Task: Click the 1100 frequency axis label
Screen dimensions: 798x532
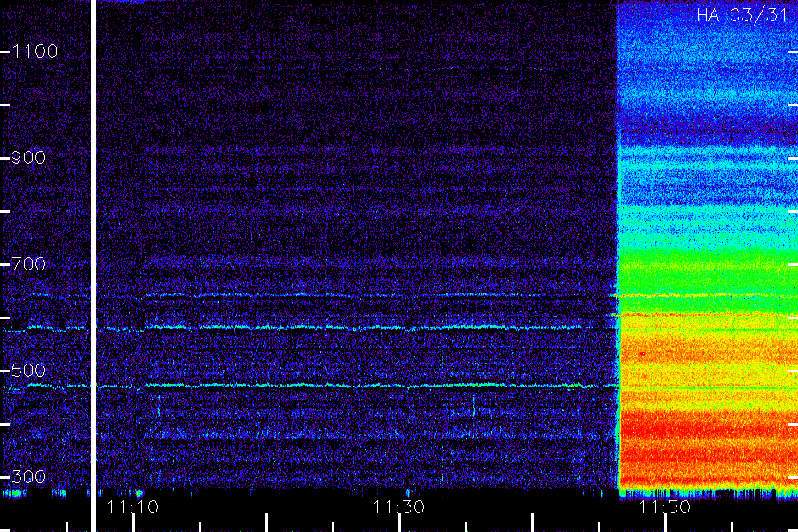Action: pos(35,51)
